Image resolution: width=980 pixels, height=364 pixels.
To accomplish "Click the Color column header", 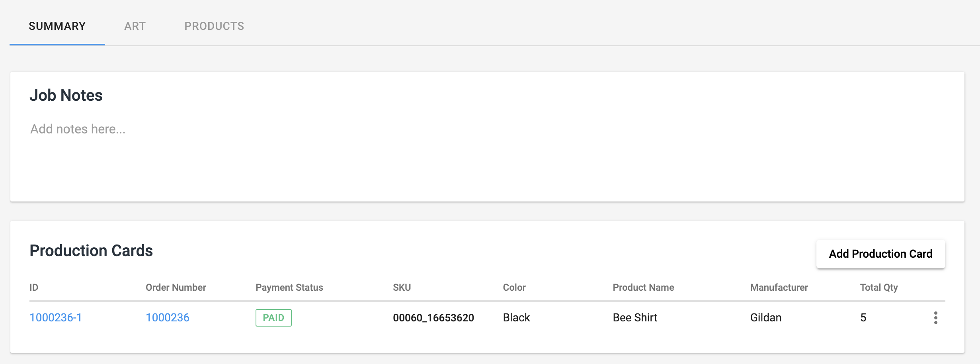I will pyautogui.click(x=514, y=288).
